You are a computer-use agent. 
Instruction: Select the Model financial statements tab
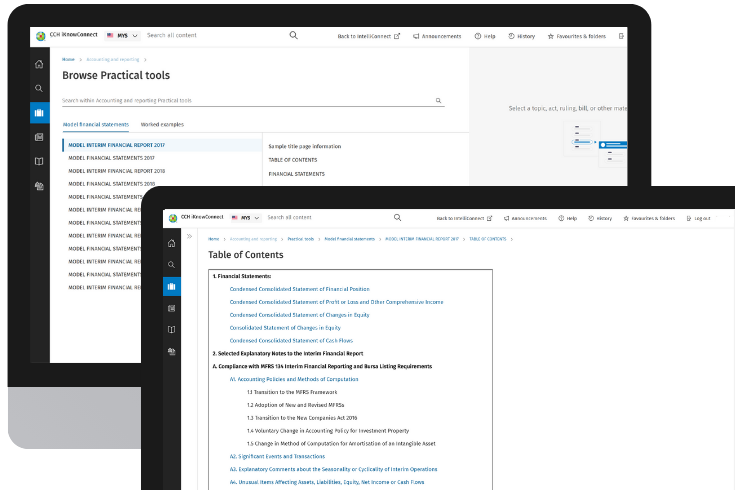95,124
